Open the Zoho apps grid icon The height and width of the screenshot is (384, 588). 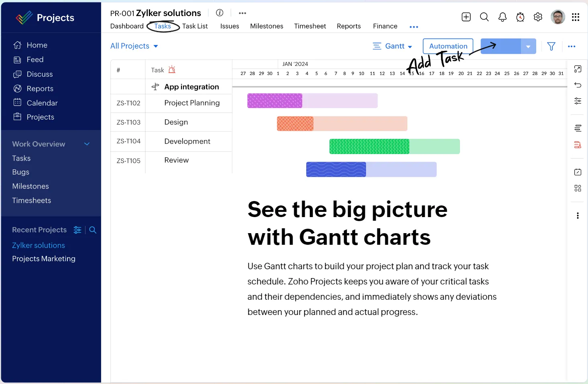(576, 17)
